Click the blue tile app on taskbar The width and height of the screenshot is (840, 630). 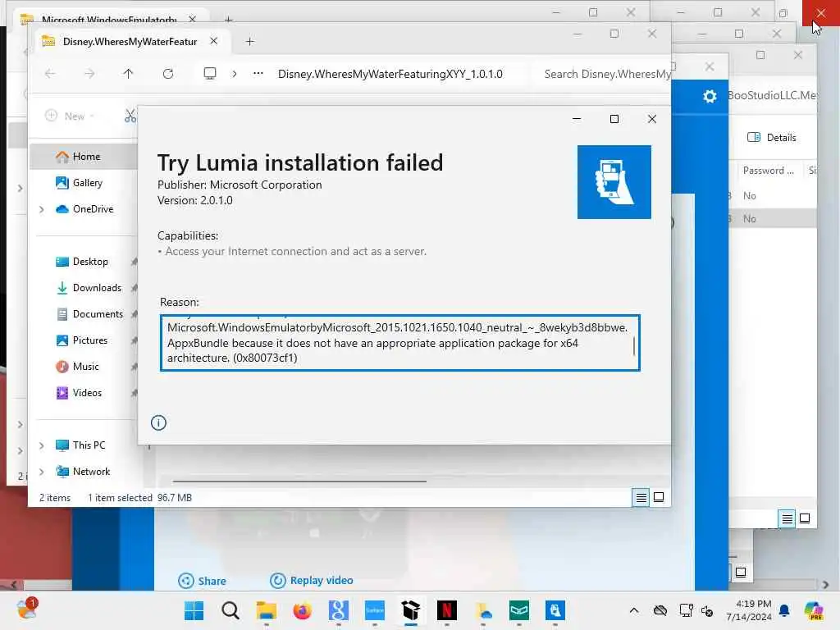pyautogui.click(x=374, y=610)
